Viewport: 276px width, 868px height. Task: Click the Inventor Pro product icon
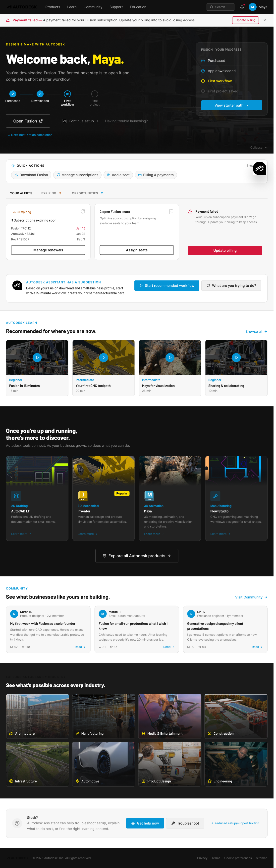(x=83, y=496)
